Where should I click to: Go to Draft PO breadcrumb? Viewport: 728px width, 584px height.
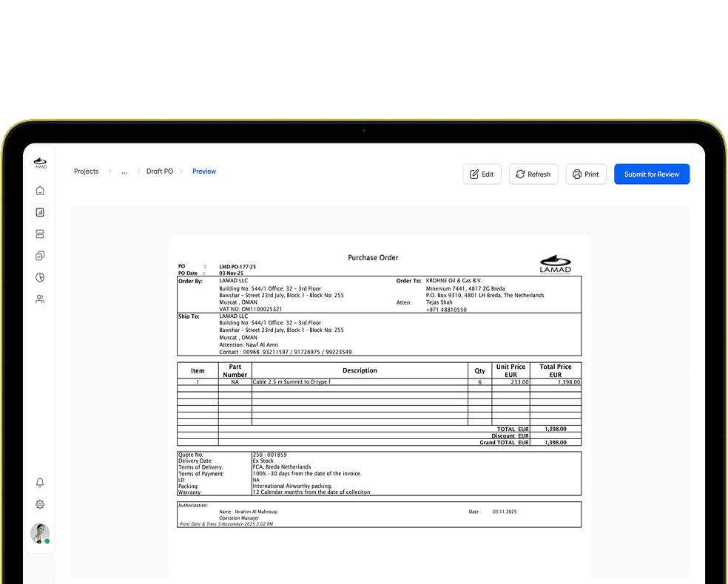[160, 172]
